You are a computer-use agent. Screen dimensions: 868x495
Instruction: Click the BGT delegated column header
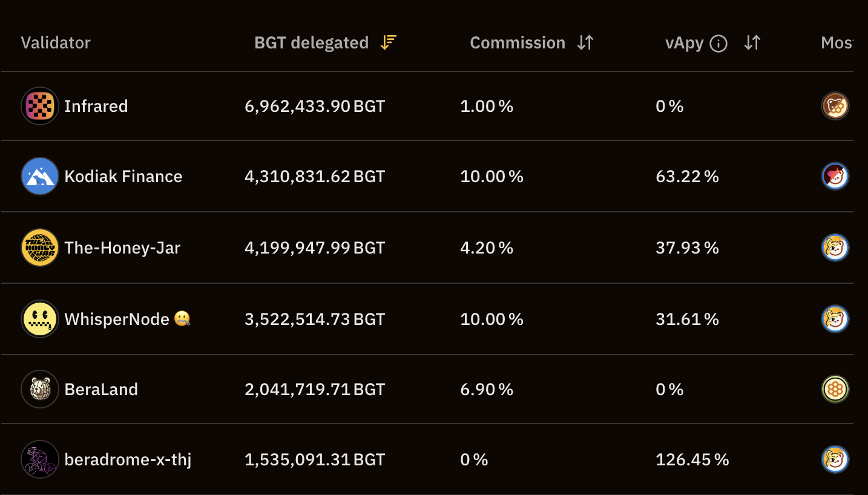311,43
